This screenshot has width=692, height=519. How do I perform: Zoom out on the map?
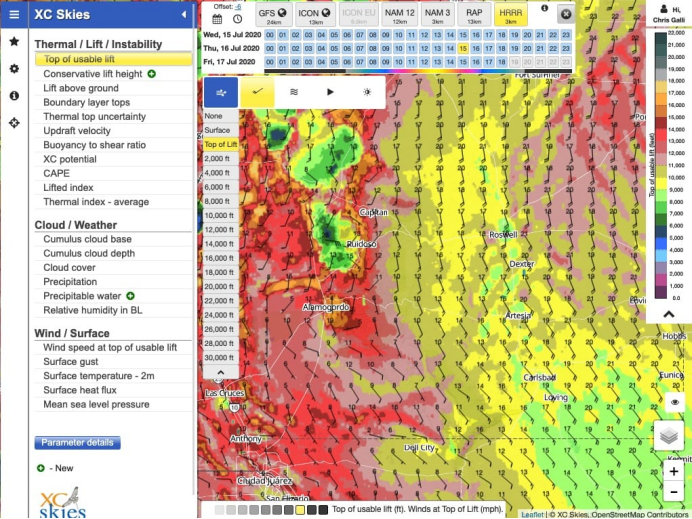coord(674,492)
